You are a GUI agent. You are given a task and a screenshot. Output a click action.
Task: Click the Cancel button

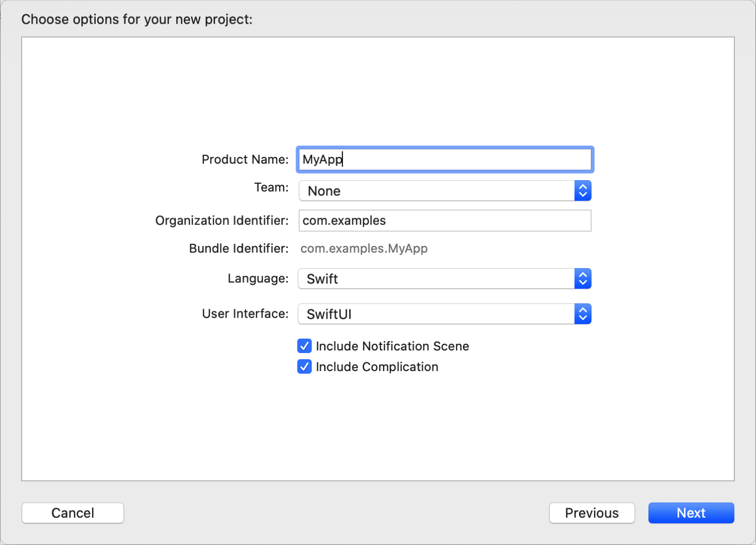(x=73, y=513)
